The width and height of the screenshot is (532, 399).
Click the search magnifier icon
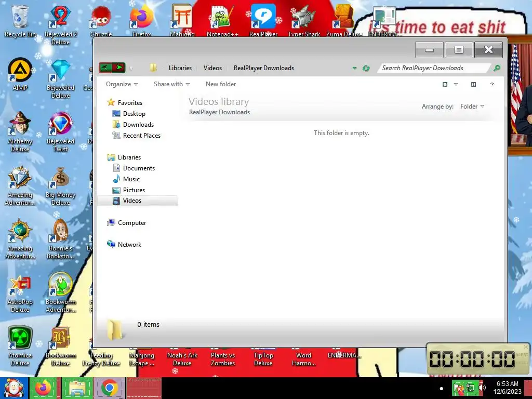pos(497,68)
